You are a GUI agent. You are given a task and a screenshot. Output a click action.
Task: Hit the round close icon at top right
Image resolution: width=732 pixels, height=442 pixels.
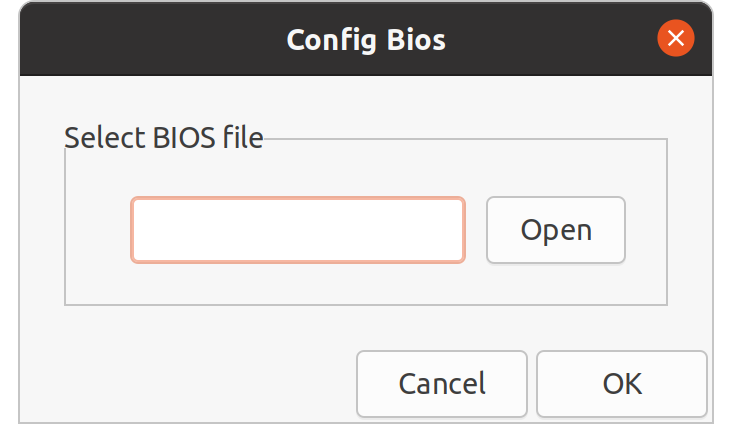coord(676,38)
